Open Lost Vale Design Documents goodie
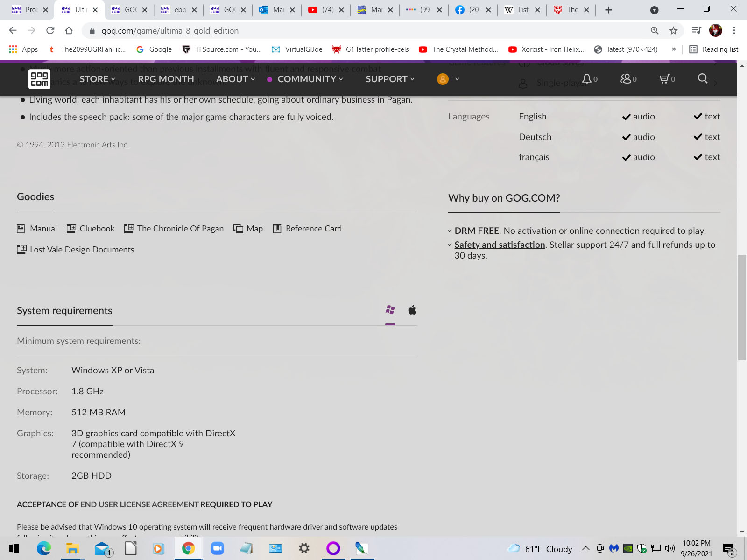 (x=76, y=250)
